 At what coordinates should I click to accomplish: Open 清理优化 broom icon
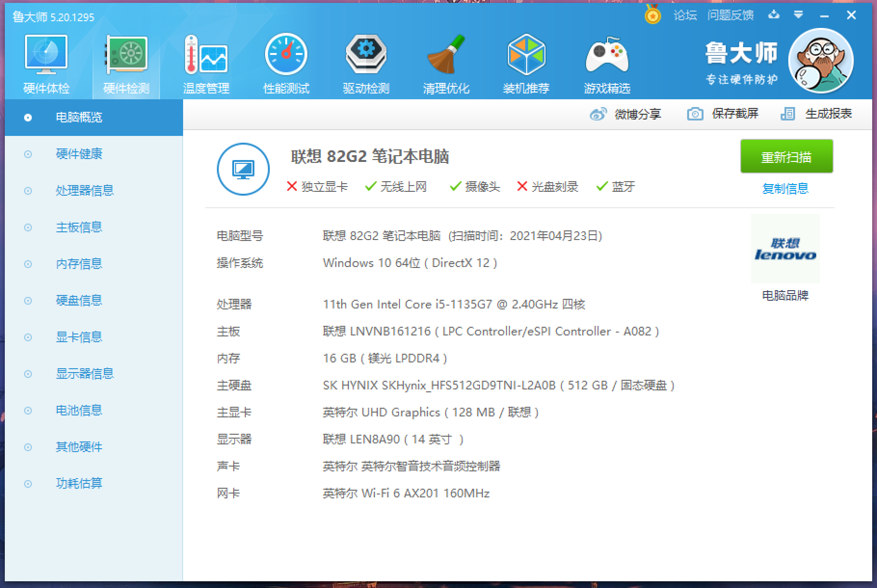click(446, 54)
